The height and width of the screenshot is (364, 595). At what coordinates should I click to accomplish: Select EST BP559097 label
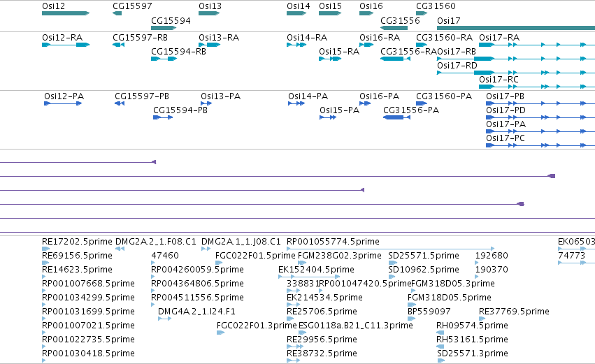[x=429, y=312]
